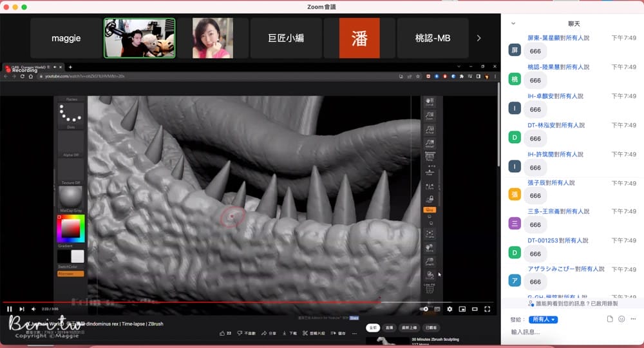This screenshot has width=644, height=348.
Task: Open a new browser tab
Action: coord(70,67)
